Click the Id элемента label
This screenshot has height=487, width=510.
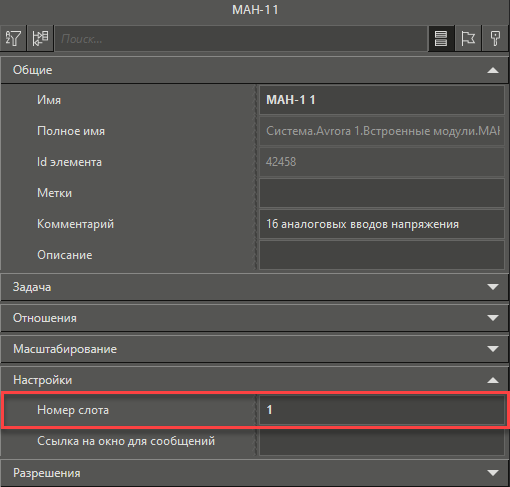click(x=69, y=162)
